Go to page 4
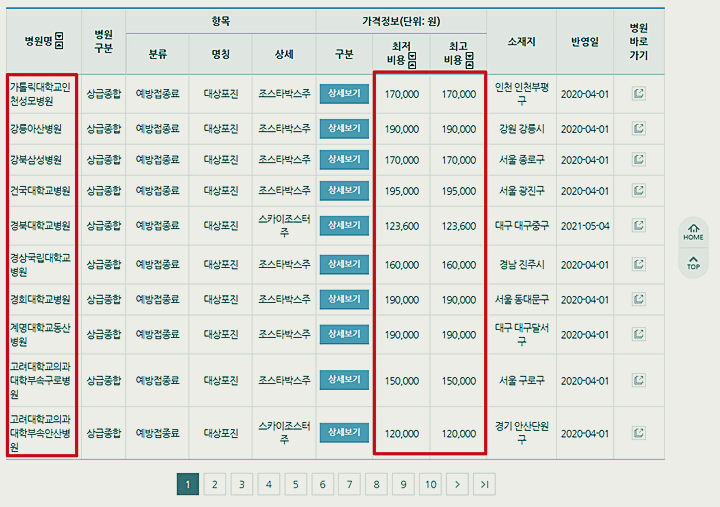This screenshot has width=720, height=507. [269, 484]
